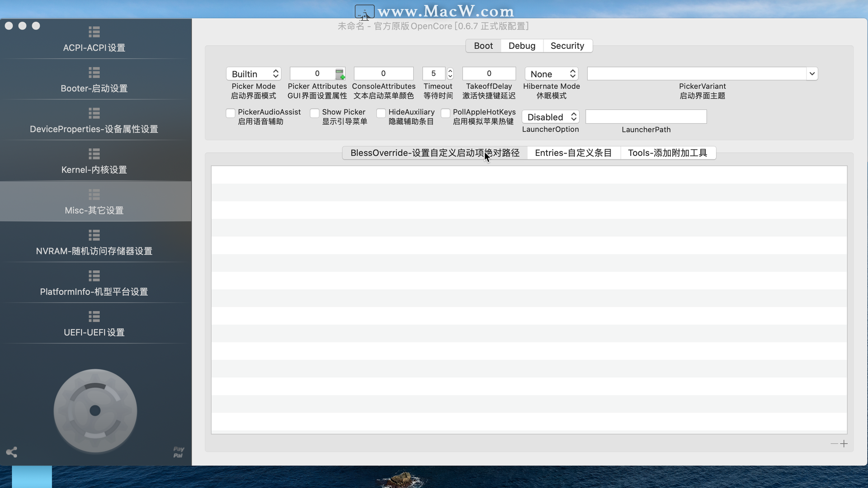Switch to the Debug tab

coord(521,45)
